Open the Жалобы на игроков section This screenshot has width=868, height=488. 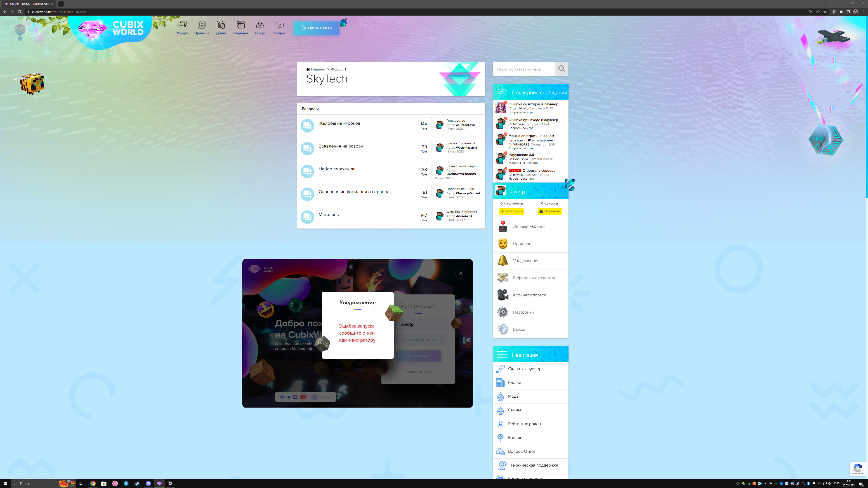pyautogui.click(x=339, y=124)
